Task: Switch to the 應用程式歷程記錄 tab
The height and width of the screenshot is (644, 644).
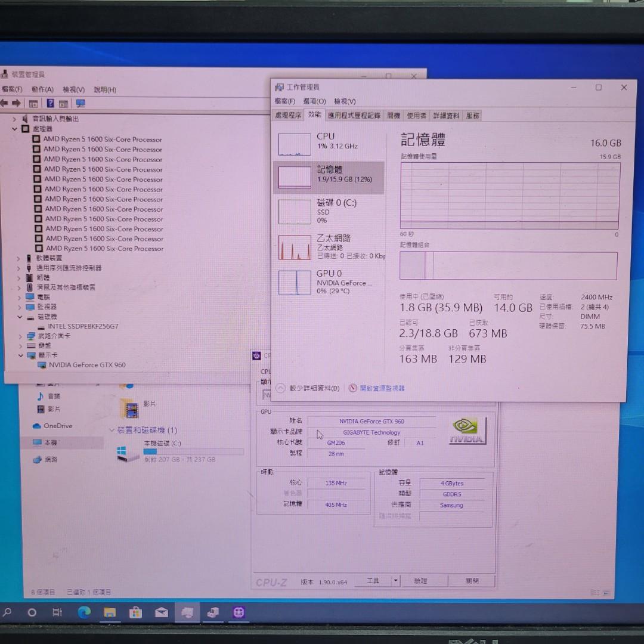Action: [x=354, y=116]
